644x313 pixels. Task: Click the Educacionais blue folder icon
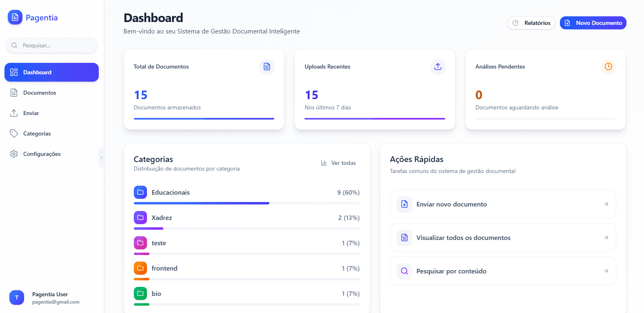click(x=140, y=192)
